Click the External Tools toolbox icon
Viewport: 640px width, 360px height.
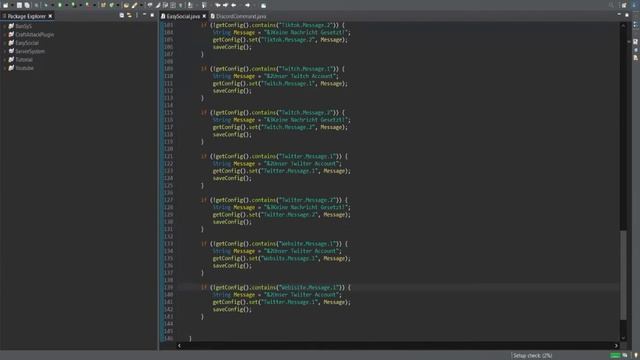(87, 5)
